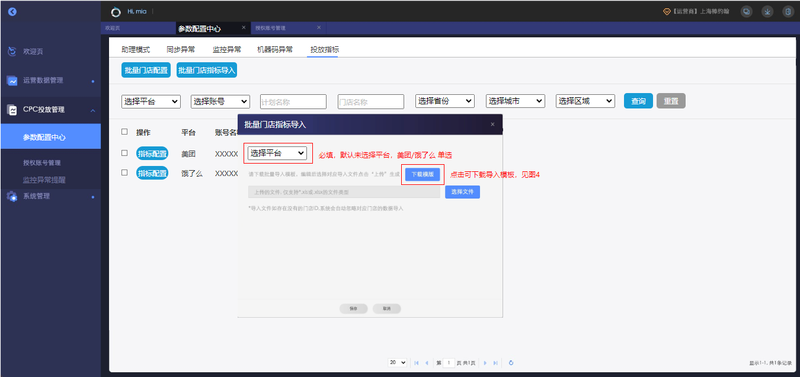This screenshot has width=800, height=377.
Task: Click 指标配置 for the 美团 row
Action: point(152,153)
